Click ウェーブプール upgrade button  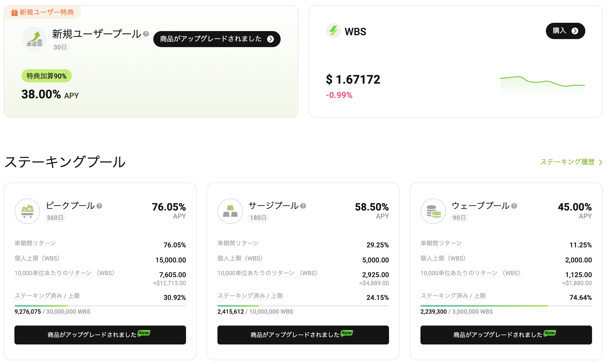pos(506,335)
